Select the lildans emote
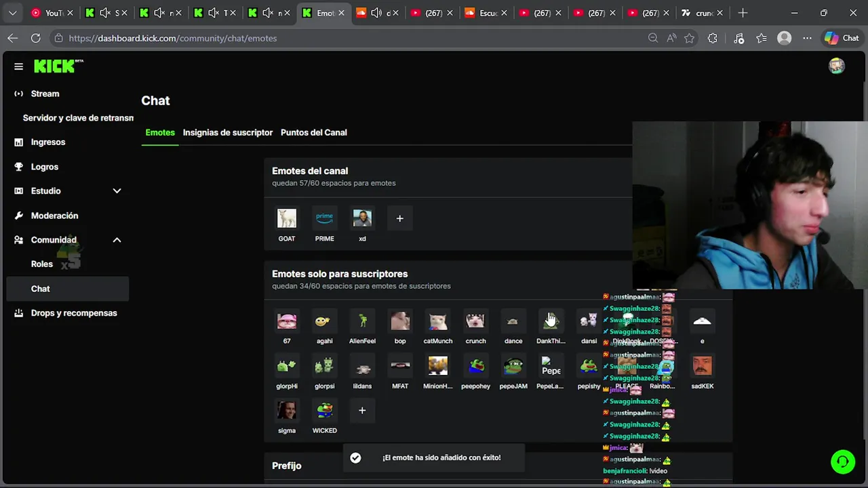The image size is (868, 488). 362,366
